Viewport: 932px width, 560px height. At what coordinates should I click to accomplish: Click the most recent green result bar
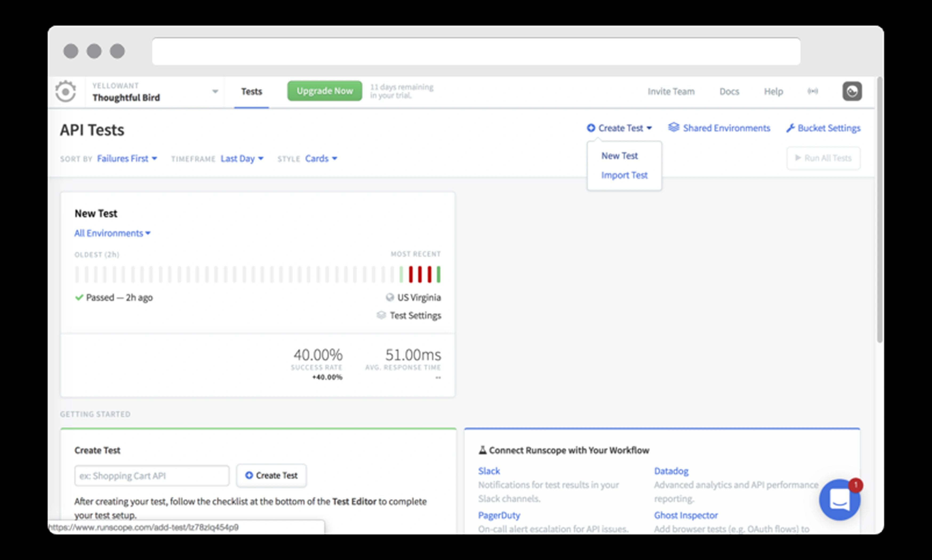(x=438, y=274)
